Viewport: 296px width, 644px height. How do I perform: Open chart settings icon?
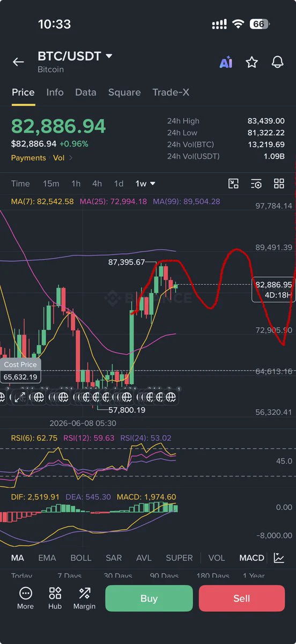(256, 184)
